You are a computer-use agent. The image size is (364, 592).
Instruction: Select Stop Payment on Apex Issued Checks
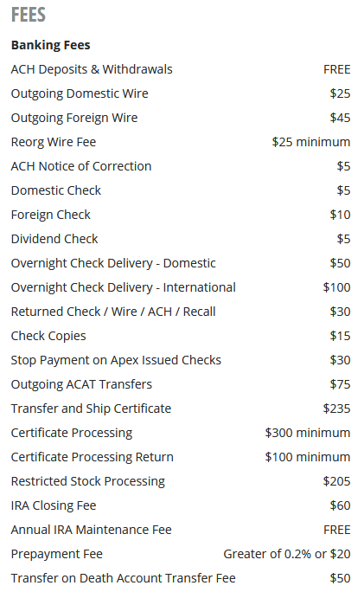(116, 360)
